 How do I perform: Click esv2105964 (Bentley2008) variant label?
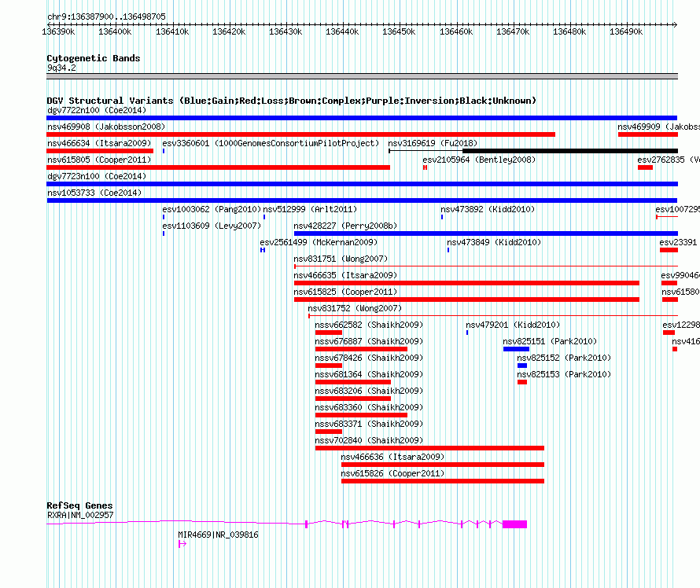(478, 160)
